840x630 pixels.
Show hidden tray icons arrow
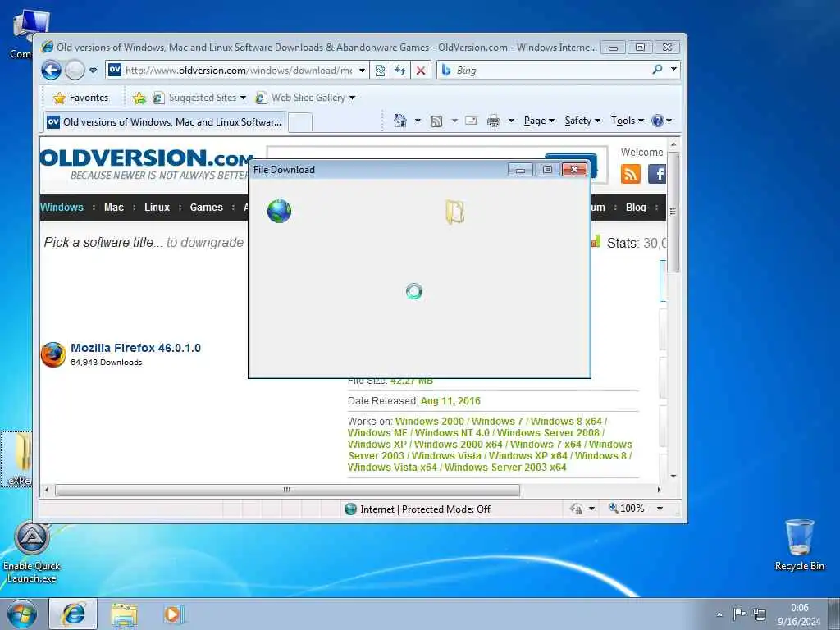719,615
